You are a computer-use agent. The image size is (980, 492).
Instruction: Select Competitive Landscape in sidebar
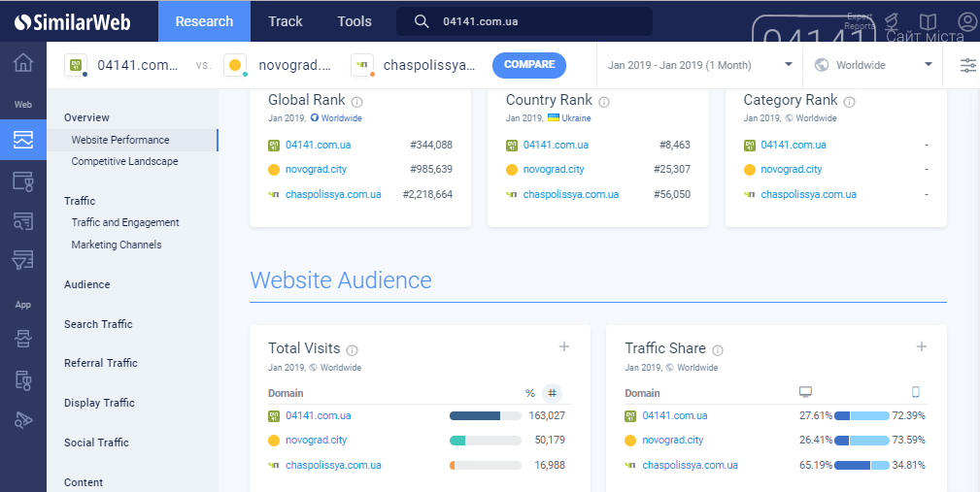pos(124,161)
